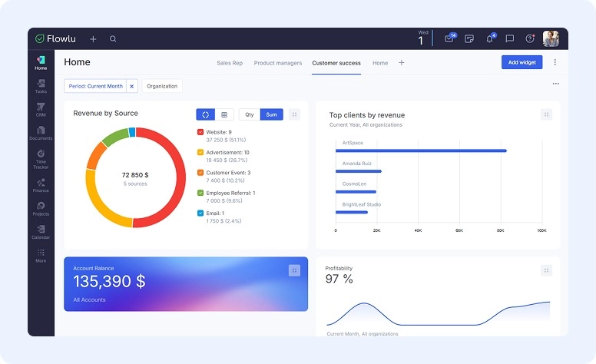Open the help question mark icon
This screenshot has width=596, height=364.
[x=530, y=38]
